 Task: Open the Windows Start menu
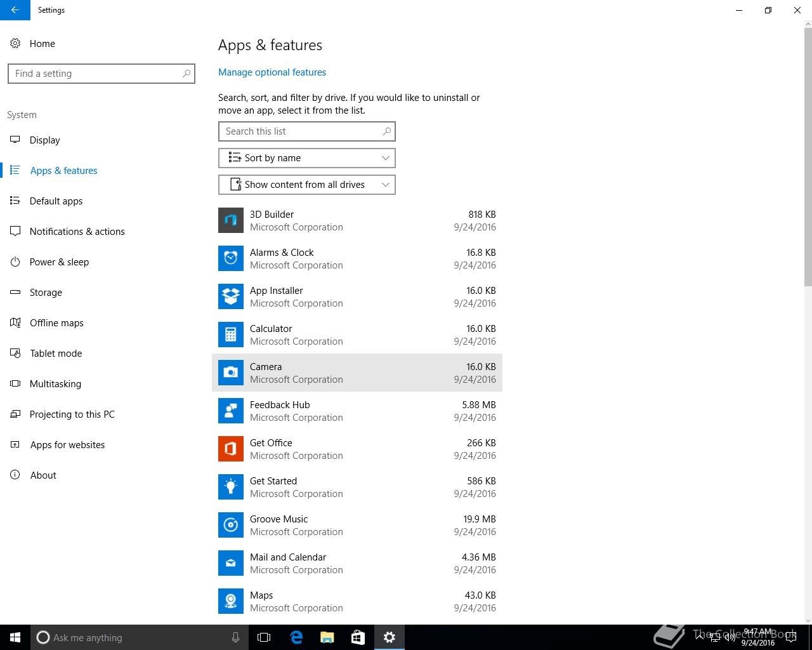15,637
